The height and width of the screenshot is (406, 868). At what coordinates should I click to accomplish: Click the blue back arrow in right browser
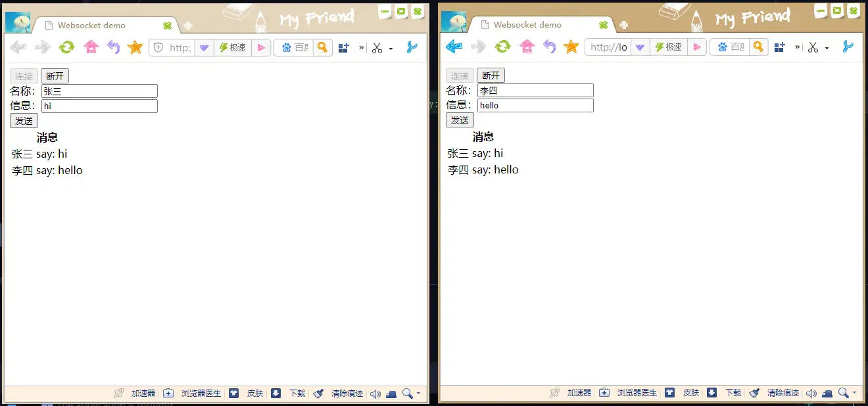(x=454, y=47)
